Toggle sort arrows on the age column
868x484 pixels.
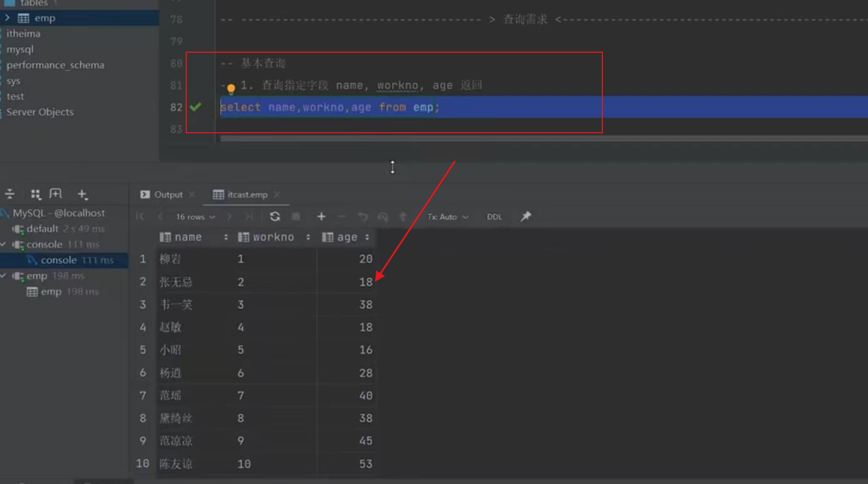click(367, 237)
